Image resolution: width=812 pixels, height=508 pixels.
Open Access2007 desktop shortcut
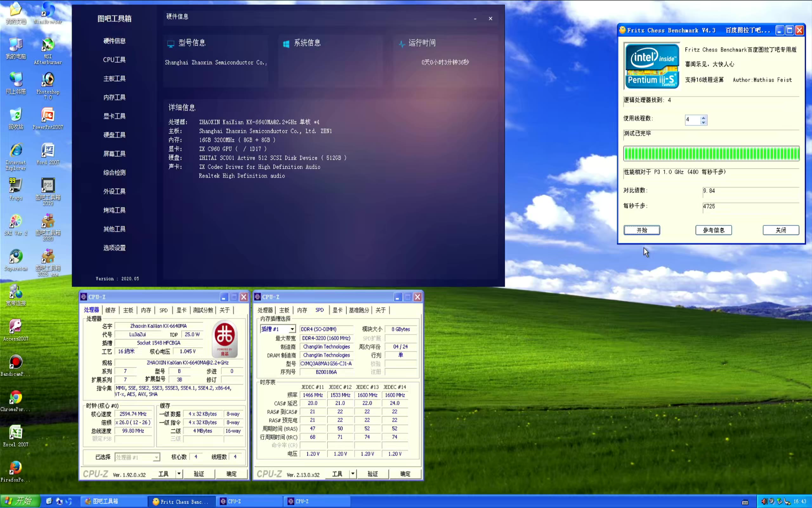[x=15, y=330]
